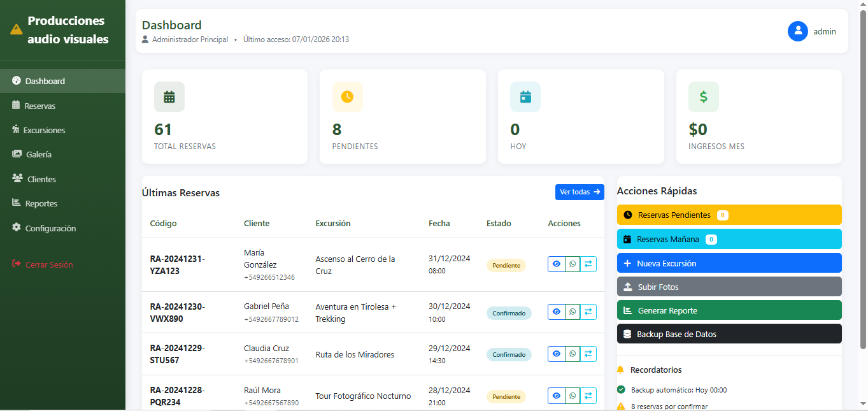Open Reservas in the sidebar
This screenshot has width=868, height=411.
pyautogui.click(x=39, y=106)
